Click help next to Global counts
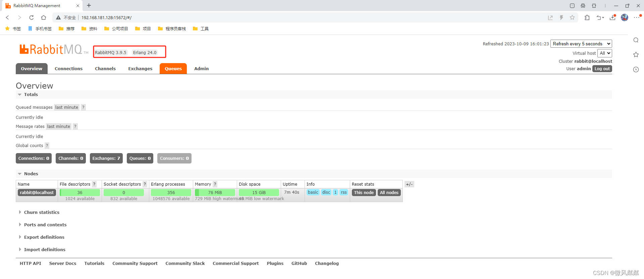This screenshot has height=279, width=644. 47,146
